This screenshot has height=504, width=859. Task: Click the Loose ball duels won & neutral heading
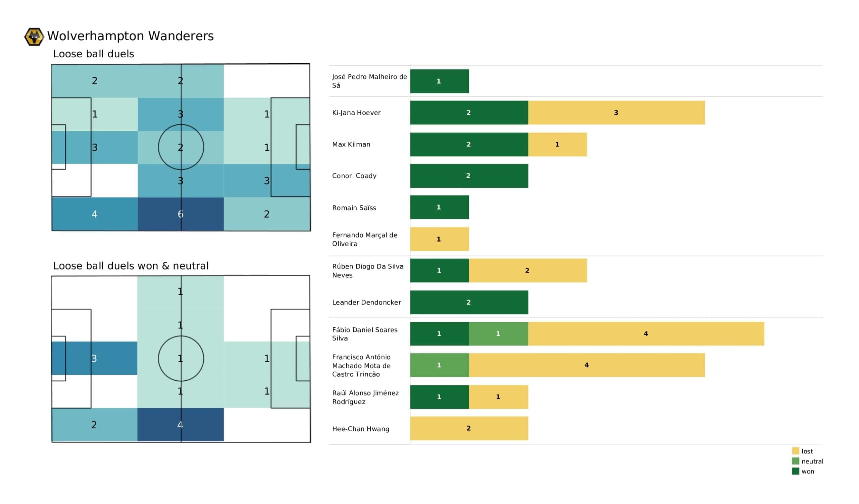pos(131,266)
